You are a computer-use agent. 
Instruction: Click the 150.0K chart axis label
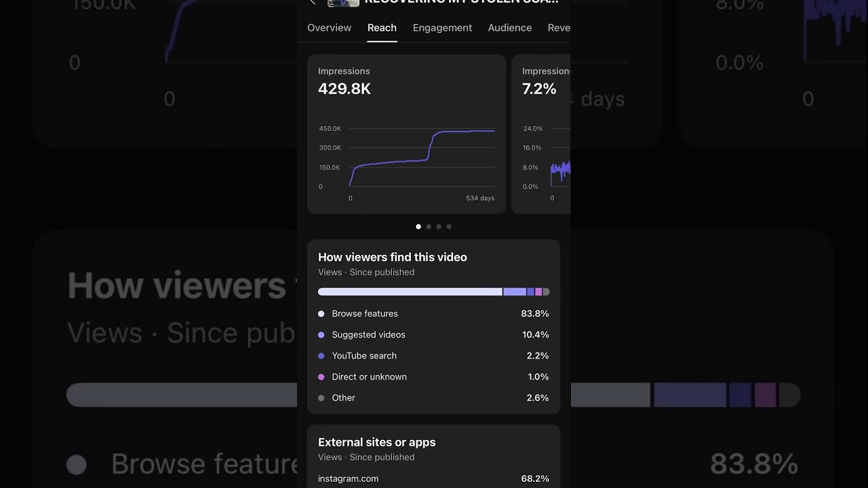(330, 167)
